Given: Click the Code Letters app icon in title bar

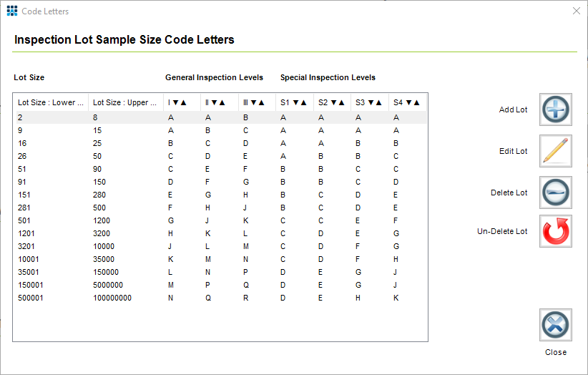Looking at the screenshot, I should pos(12,11).
